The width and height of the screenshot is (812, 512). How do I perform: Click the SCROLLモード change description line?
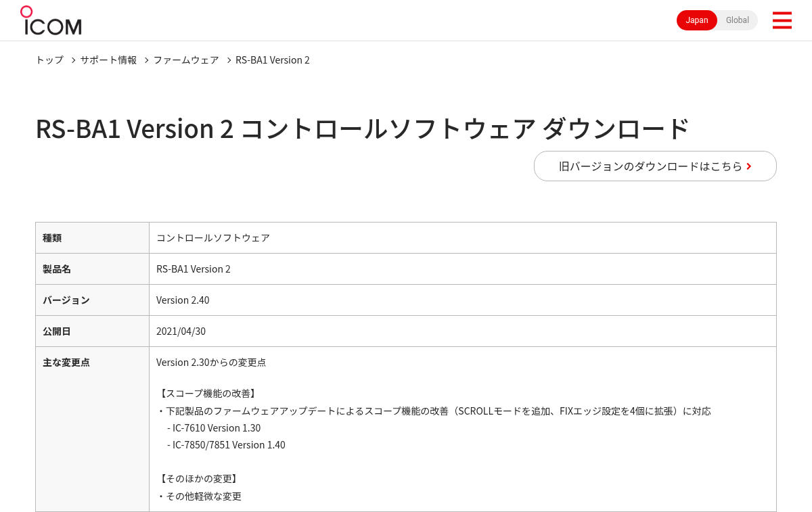coord(434,411)
